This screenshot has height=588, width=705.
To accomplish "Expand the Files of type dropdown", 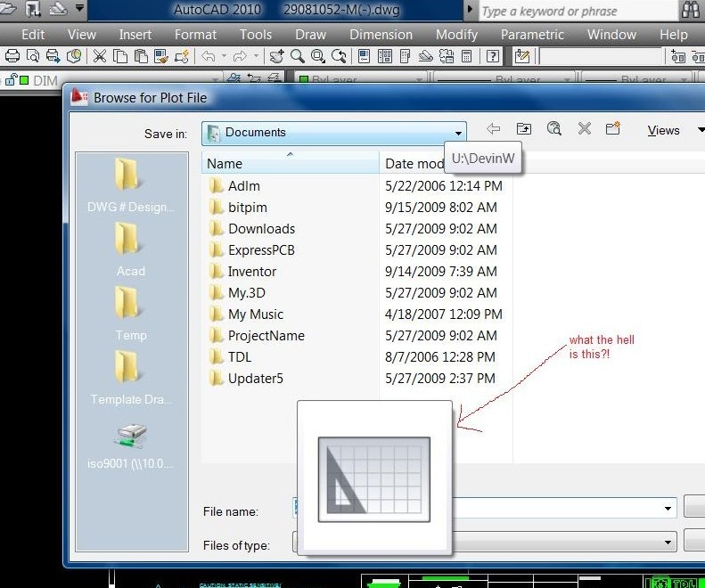I will [x=668, y=543].
